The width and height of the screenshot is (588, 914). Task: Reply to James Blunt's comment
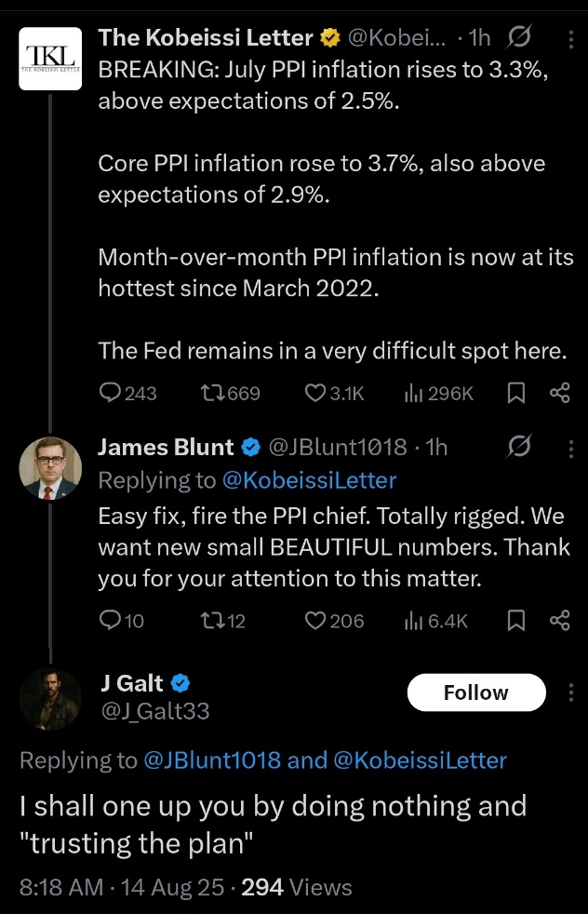tap(121, 620)
